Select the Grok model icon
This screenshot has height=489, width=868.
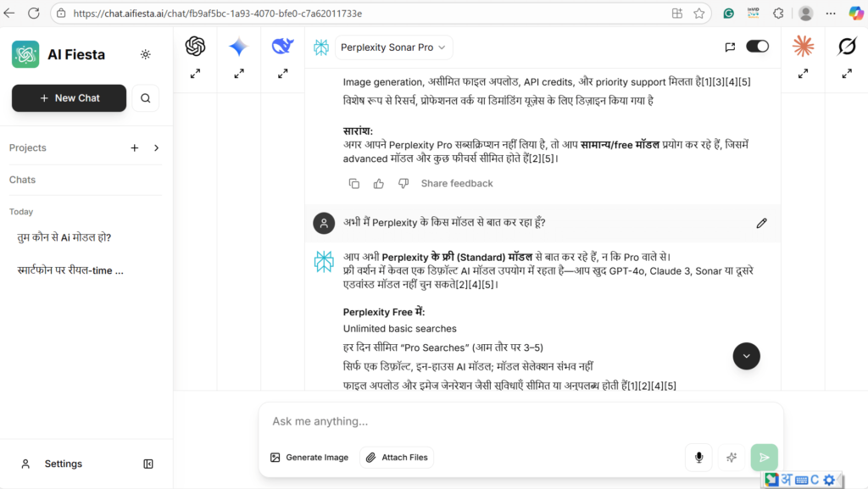847,46
